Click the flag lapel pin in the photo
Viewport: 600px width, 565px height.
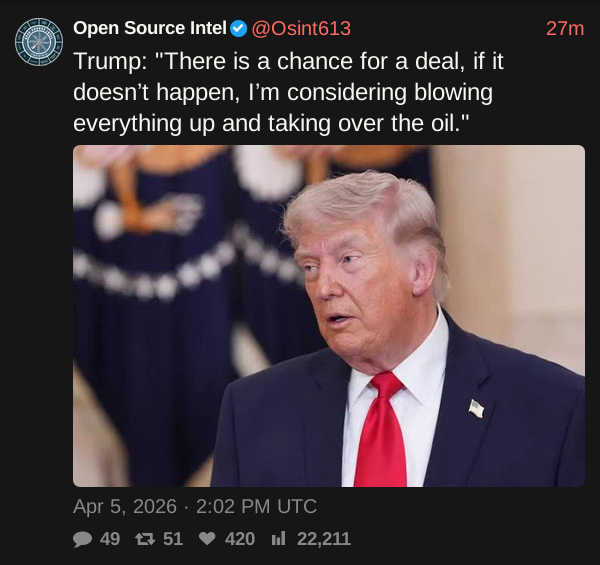coord(477,408)
